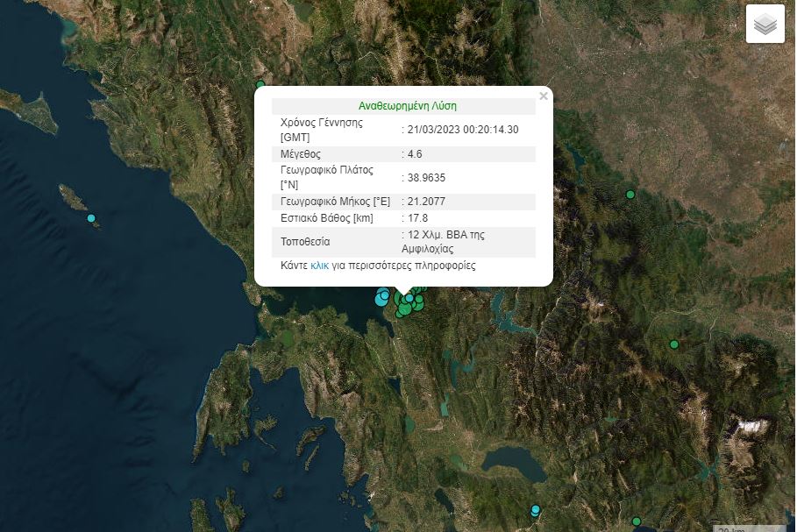Click the cyan marker near the bottom lake

(x=535, y=510)
